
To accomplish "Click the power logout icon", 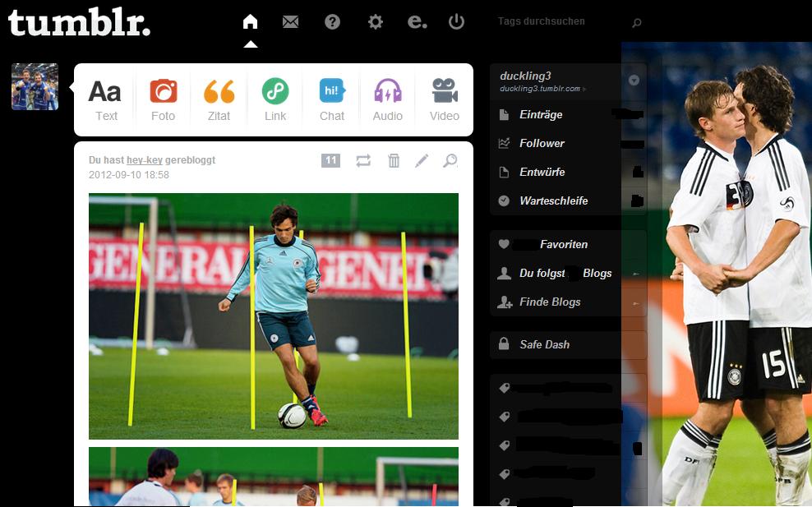I will pyautogui.click(x=456, y=21).
